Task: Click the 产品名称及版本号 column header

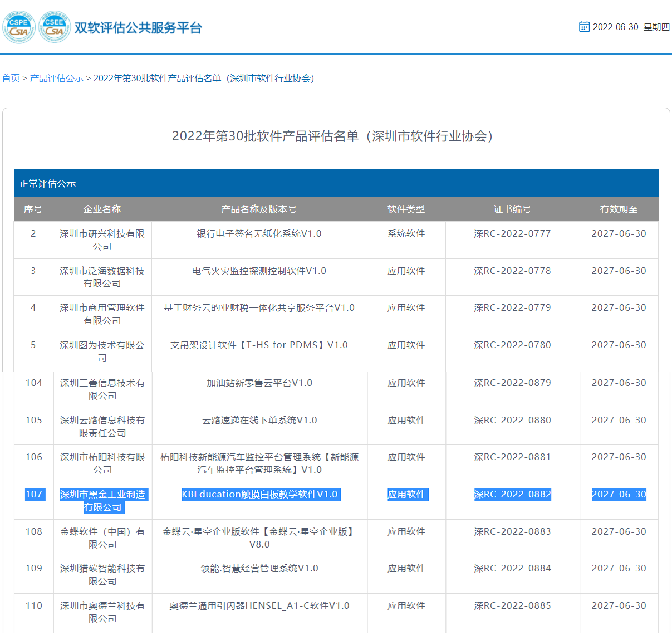Action: coord(259,209)
